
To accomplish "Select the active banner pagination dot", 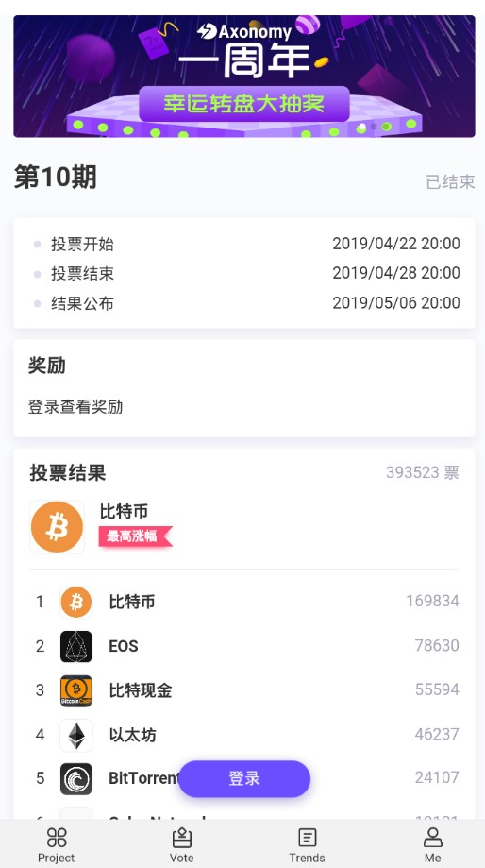I will point(361,127).
